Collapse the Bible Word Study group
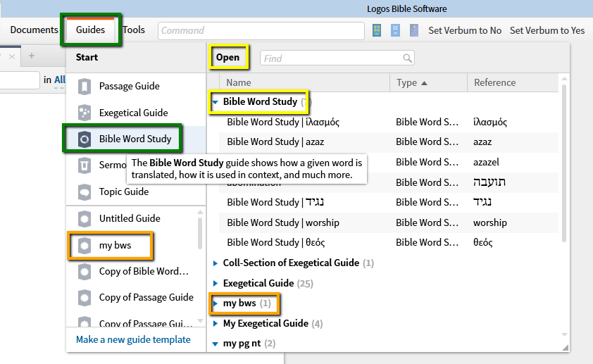593x364 pixels. click(x=216, y=102)
